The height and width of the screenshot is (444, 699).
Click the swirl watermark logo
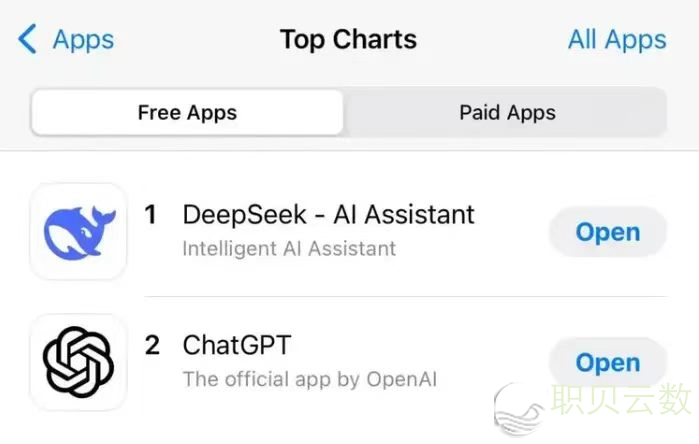pyautogui.click(x=519, y=409)
